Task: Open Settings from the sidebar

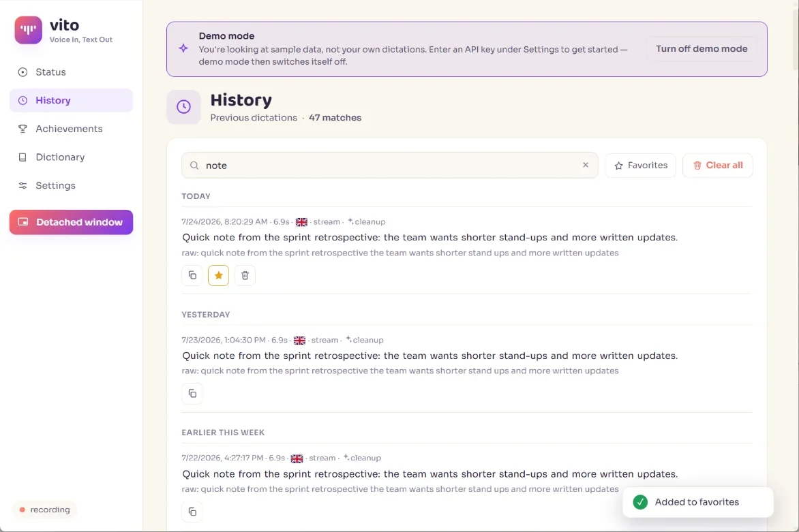Action: (72, 186)
